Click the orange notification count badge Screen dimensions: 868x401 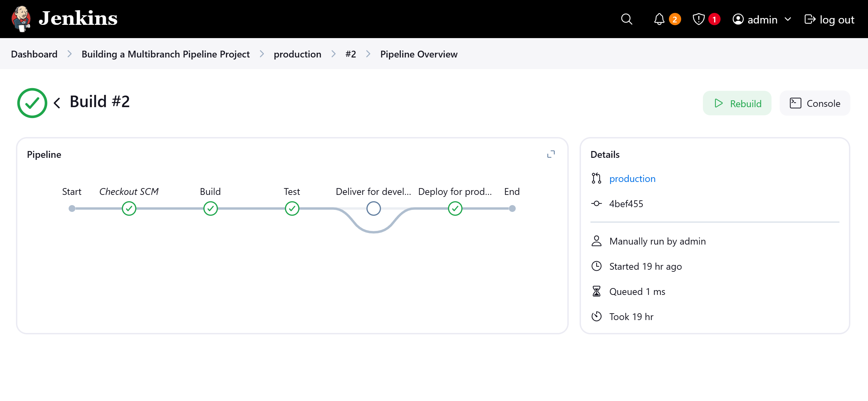tap(675, 19)
